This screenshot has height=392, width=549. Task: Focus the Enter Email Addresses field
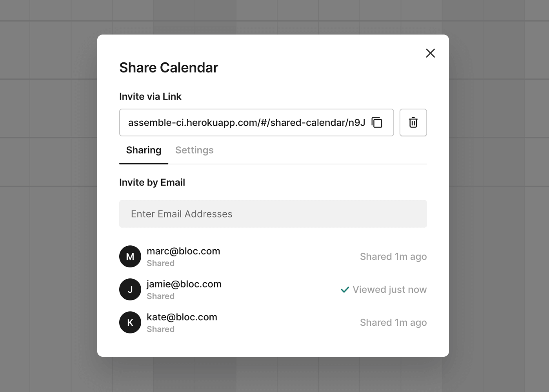pos(273,214)
